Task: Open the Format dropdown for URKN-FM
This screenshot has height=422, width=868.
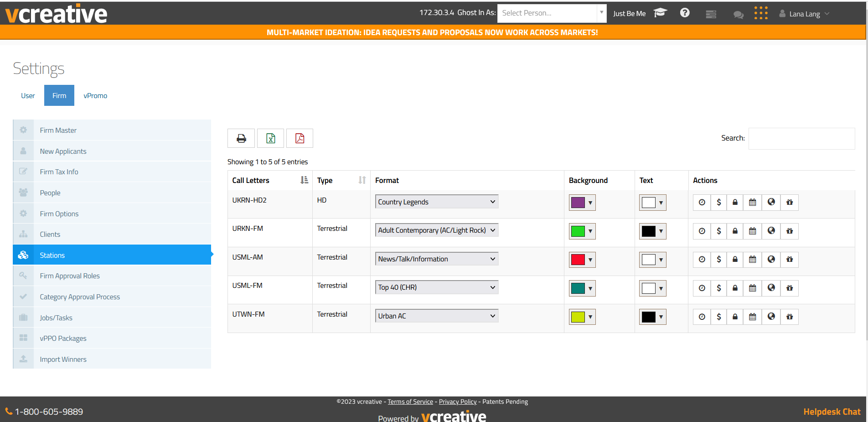Action: point(436,230)
